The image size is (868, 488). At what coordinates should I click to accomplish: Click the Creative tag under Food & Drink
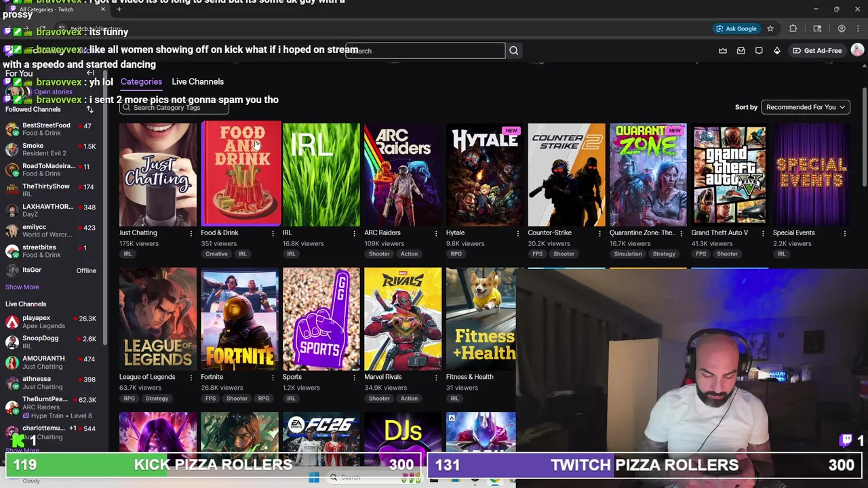pos(216,254)
